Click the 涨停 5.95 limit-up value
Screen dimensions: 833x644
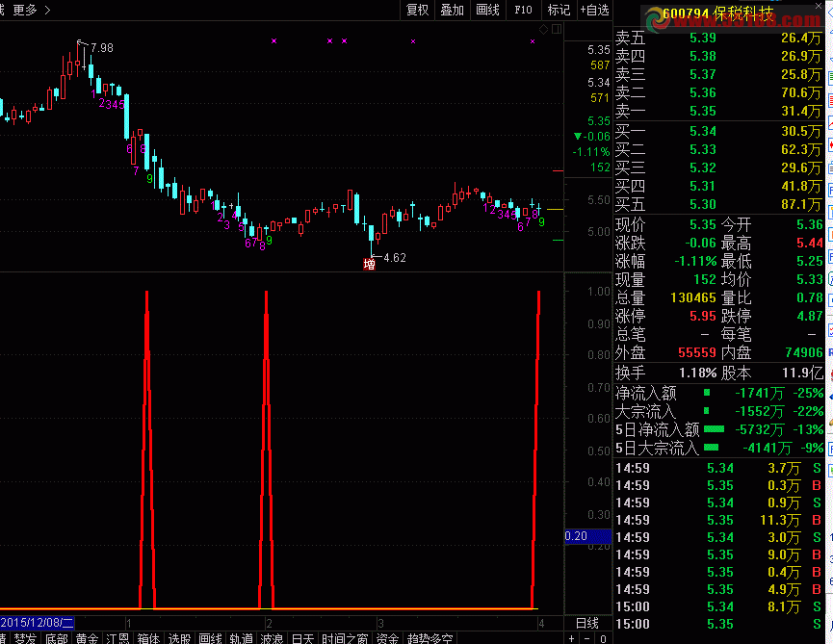click(703, 316)
